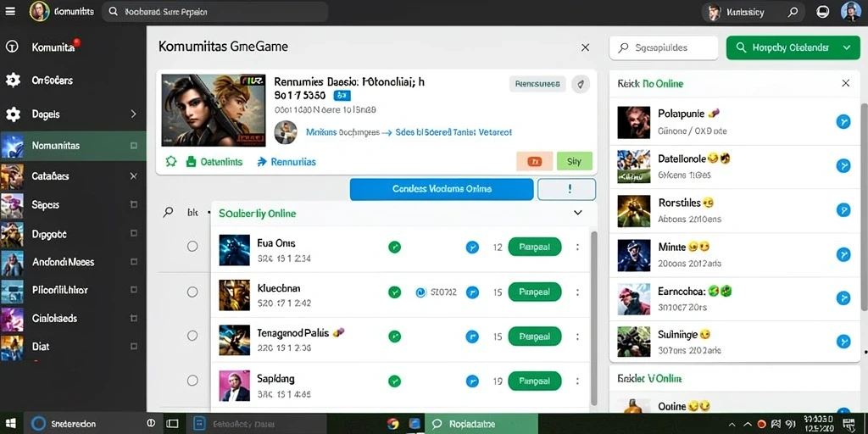
Task: Click the Sgcsopiuldes search field
Action: [663, 47]
